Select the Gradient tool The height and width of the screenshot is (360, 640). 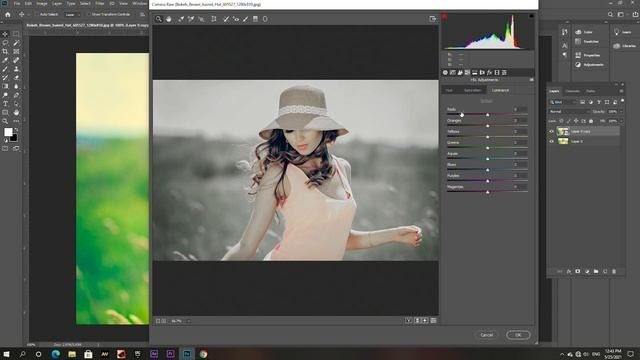click(x=5, y=86)
